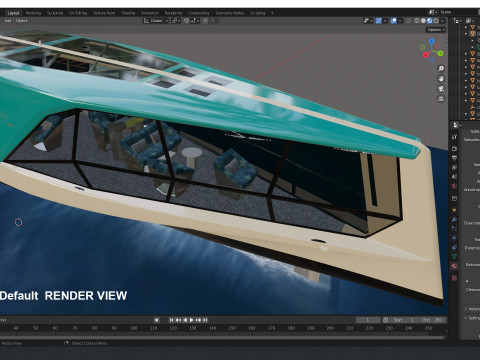This screenshot has width=480, height=360.
Task: Open the Object menu in viewport header
Action: click(x=21, y=21)
